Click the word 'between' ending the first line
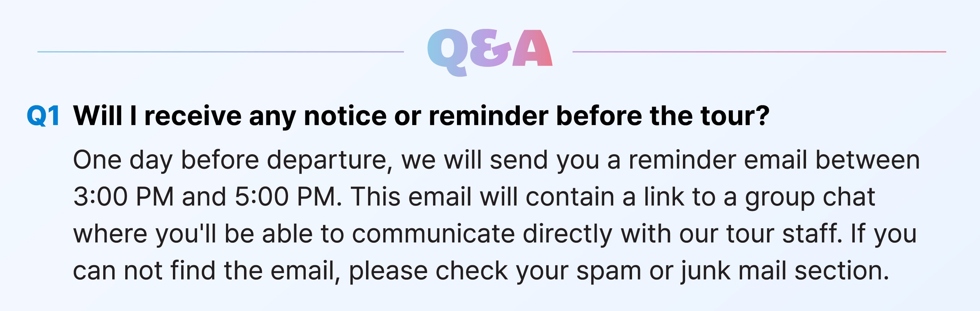 [x=867, y=160]
